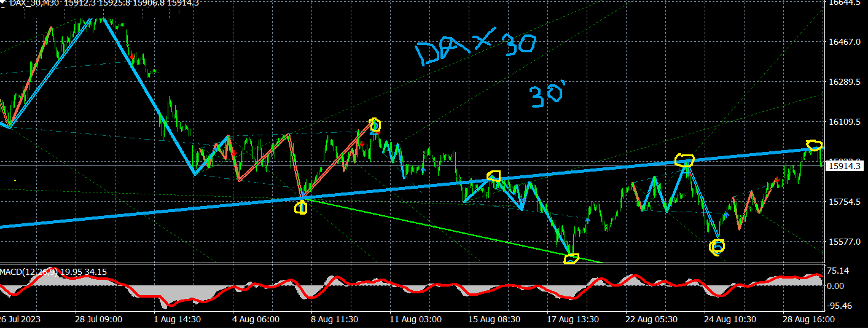Click the 28 Jul 09:00 time label
The height and width of the screenshot is (329, 868).
click(99, 320)
